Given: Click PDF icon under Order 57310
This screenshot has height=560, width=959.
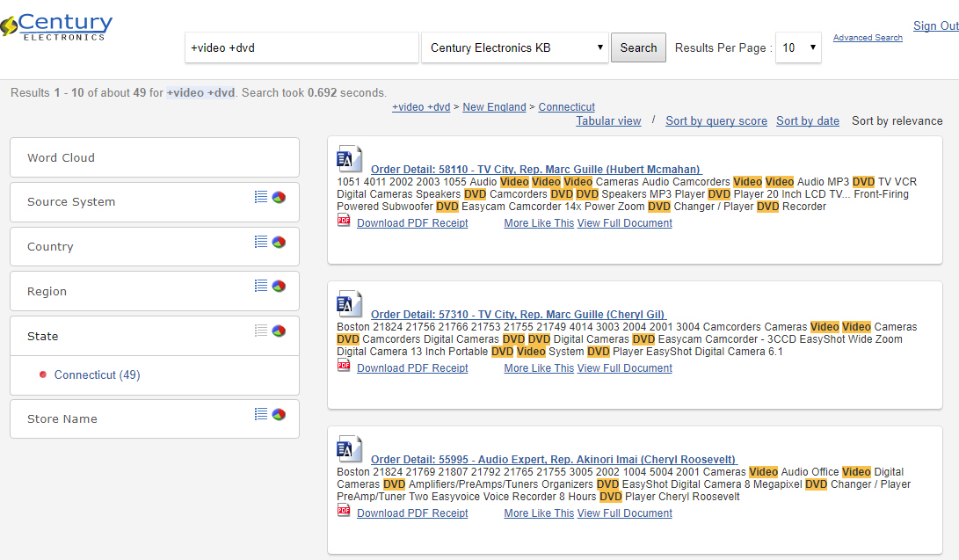Looking at the screenshot, I should point(344,366).
